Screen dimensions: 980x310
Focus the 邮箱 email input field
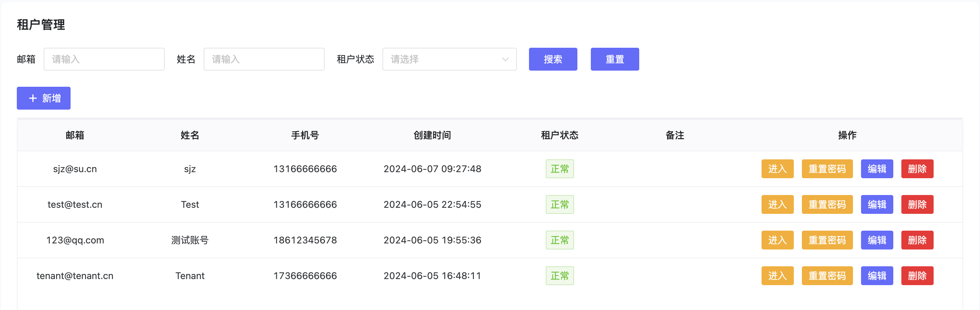coord(104,60)
